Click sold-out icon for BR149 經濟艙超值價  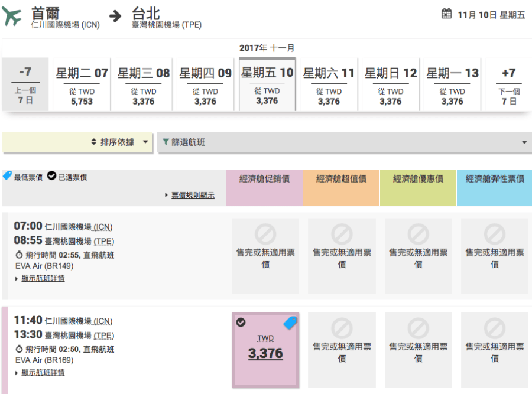coord(342,234)
